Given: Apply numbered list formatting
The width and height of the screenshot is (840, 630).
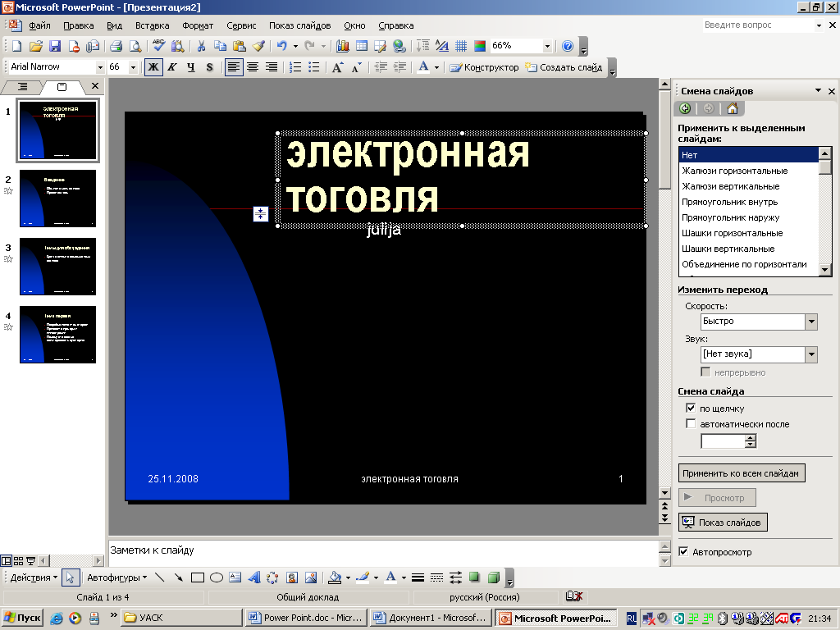Looking at the screenshot, I should tap(295, 67).
